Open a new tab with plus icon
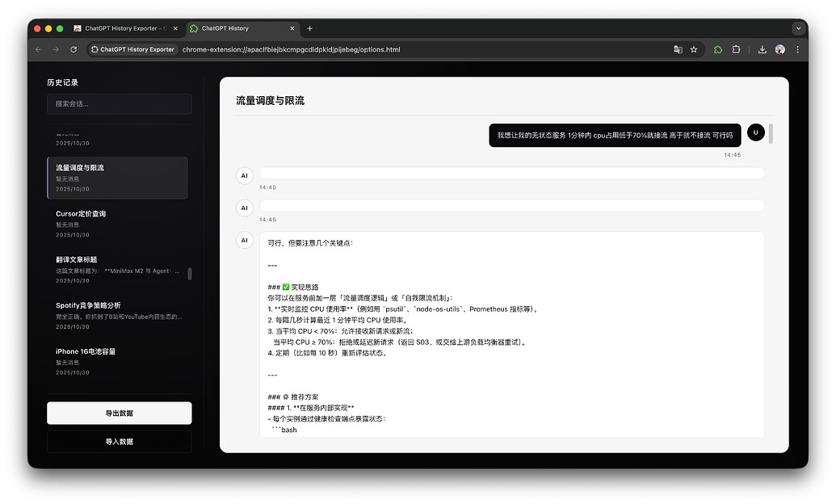Image resolution: width=836 pixels, height=504 pixels. (310, 28)
